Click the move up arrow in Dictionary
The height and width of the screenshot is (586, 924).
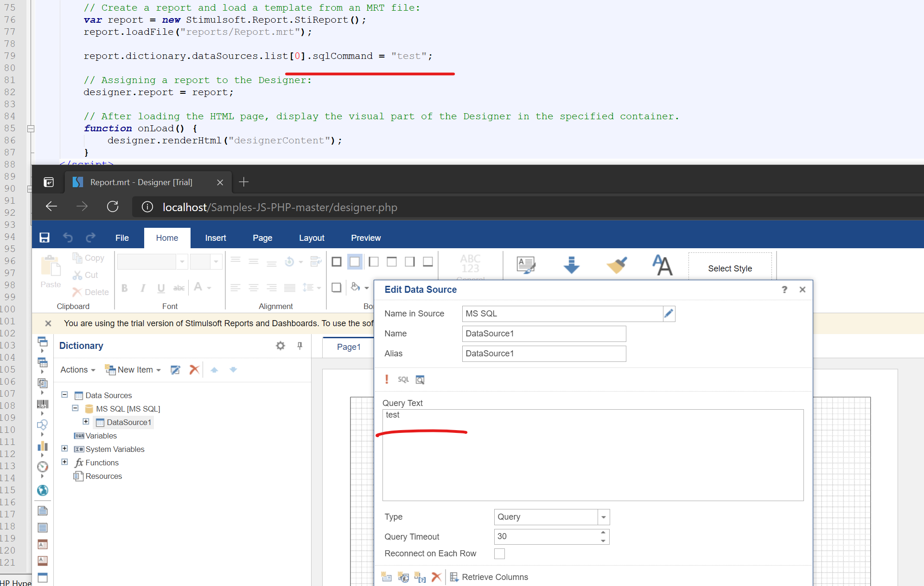tap(214, 370)
